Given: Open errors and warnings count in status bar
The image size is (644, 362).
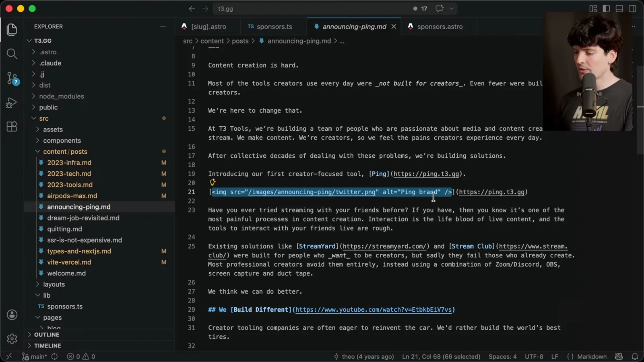Looking at the screenshot, I should (81, 356).
